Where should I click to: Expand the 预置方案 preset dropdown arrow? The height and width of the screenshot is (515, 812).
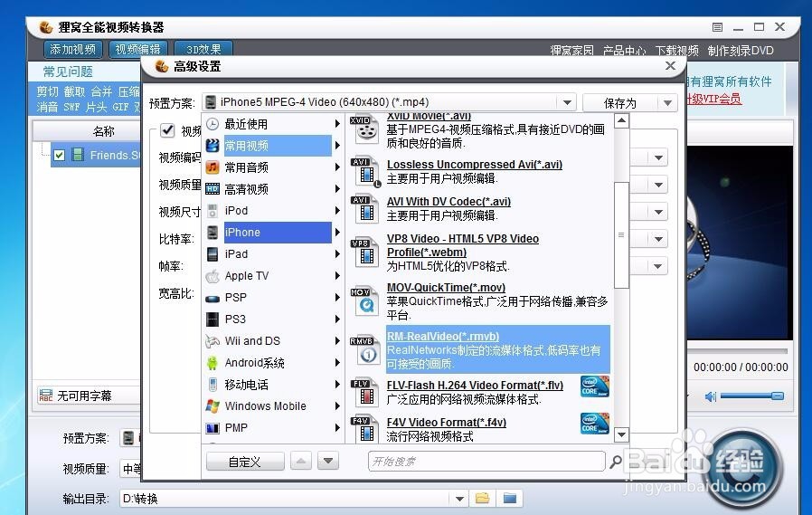(x=567, y=102)
